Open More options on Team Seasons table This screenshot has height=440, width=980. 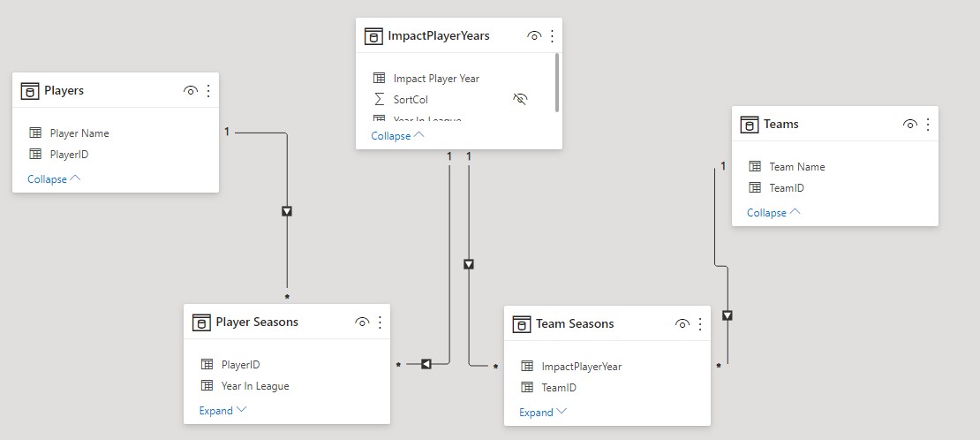(701, 324)
